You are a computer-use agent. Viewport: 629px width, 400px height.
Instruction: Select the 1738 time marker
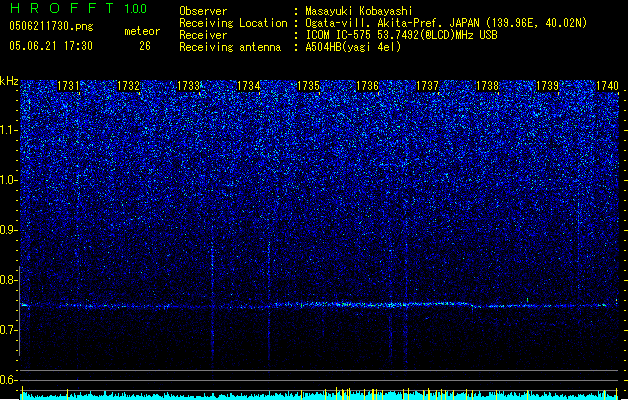487,86
